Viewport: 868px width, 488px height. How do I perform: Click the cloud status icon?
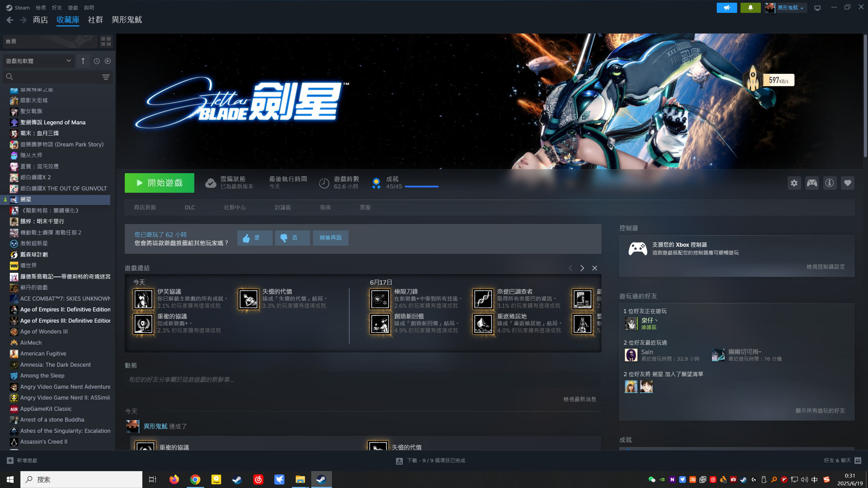coord(211,183)
